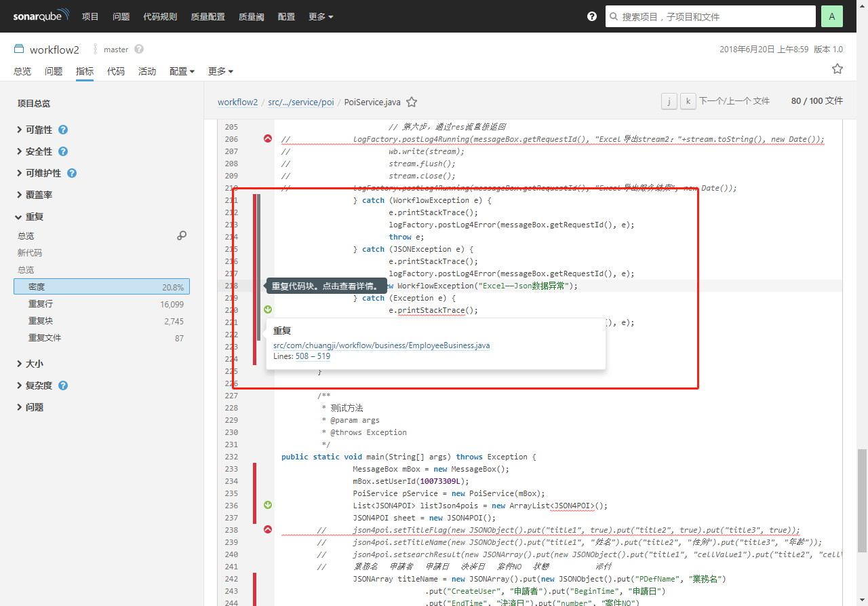The height and width of the screenshot is (606, 868).
Task: Click red issue icon on line 206
Action: point(267,139)
